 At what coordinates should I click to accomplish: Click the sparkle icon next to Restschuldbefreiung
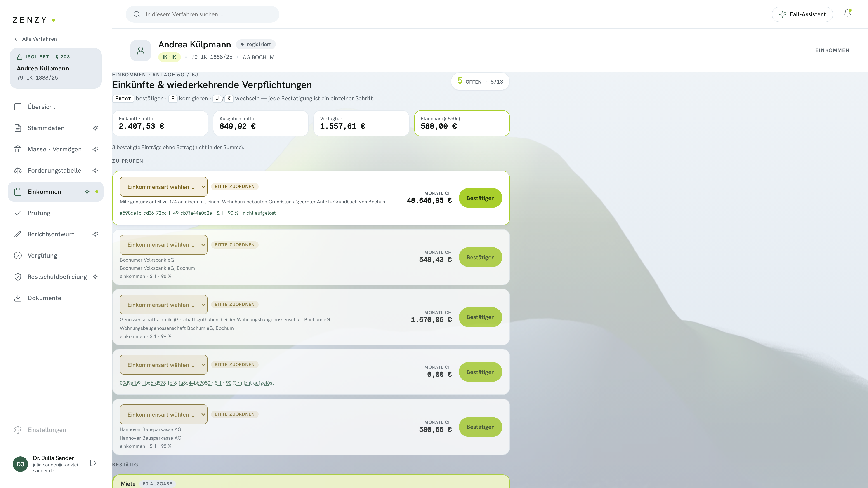(95, 277)
